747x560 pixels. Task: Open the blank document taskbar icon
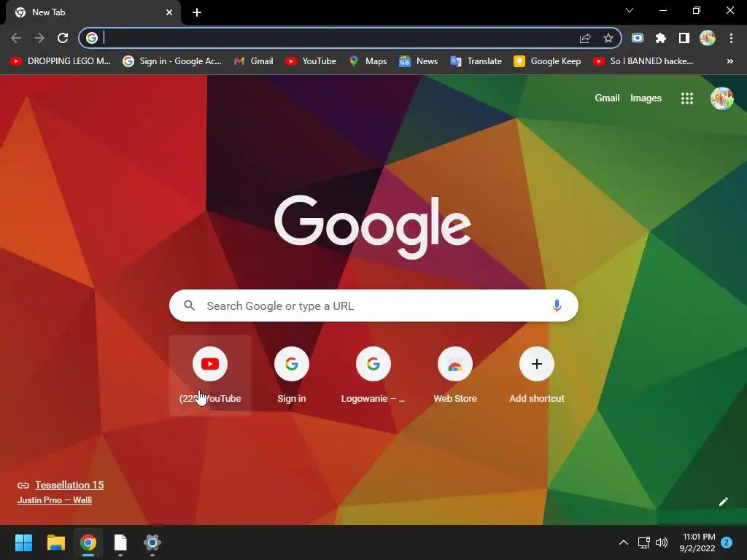120,542
